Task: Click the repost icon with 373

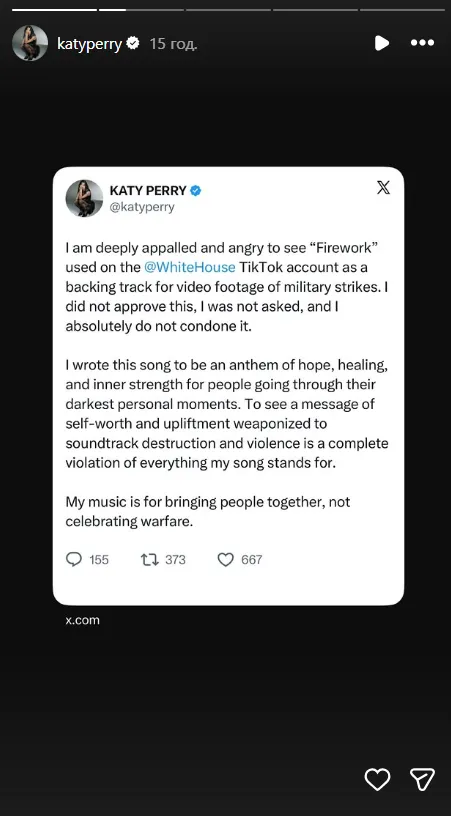Action: point(150,559)
